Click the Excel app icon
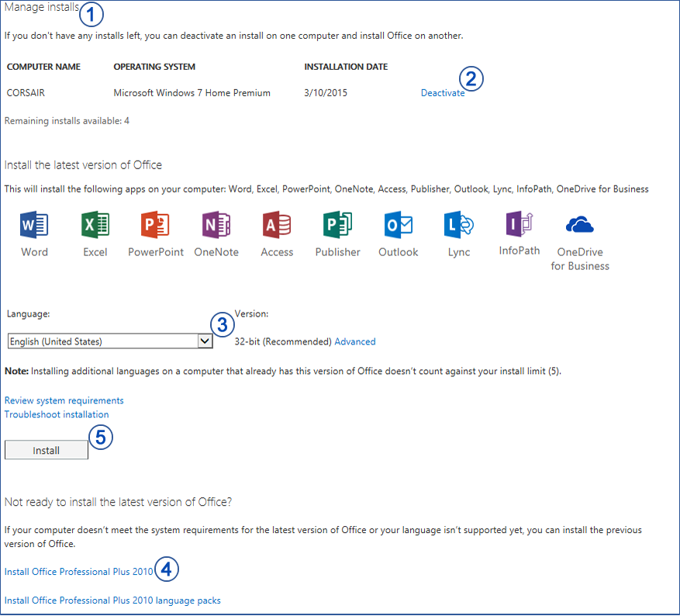This screenshot has height=616, width=680. click(x=95, y=225)
